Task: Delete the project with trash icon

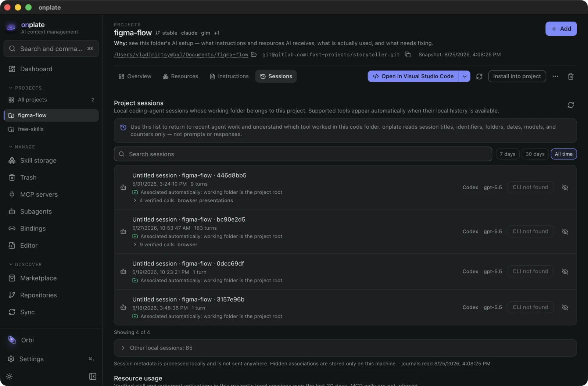Action: pos(571,76)
